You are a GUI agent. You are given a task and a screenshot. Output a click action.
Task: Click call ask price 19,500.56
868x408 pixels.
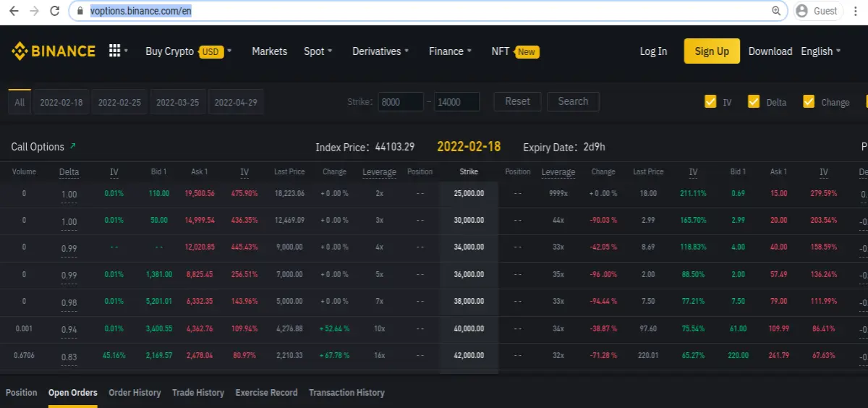200,194
